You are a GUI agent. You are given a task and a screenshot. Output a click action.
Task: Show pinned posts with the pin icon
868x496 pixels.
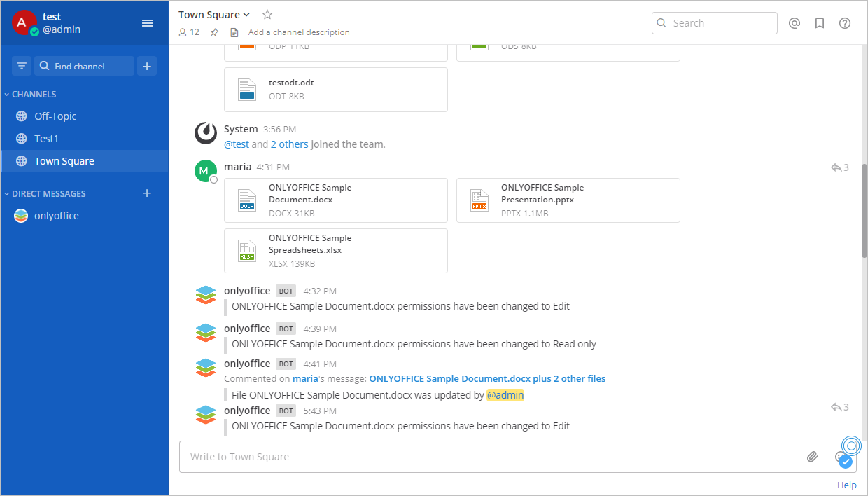[215, 32]
